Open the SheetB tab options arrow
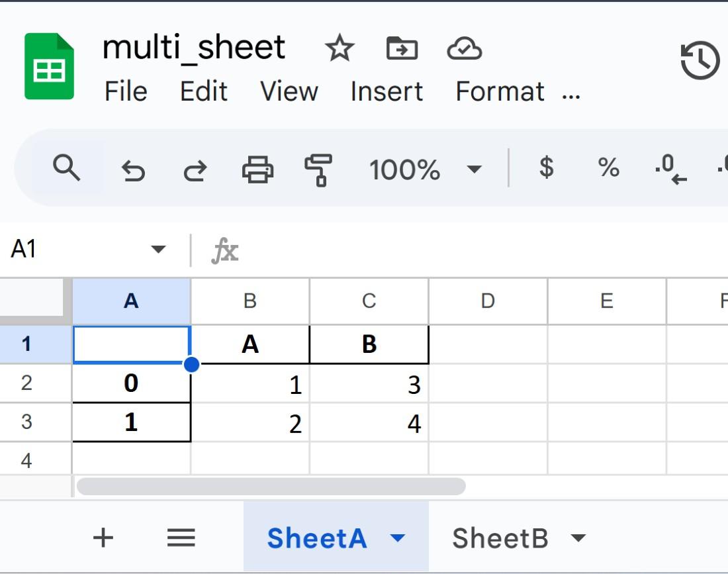Screen dimensions: 728x574 tap(578, 538)
